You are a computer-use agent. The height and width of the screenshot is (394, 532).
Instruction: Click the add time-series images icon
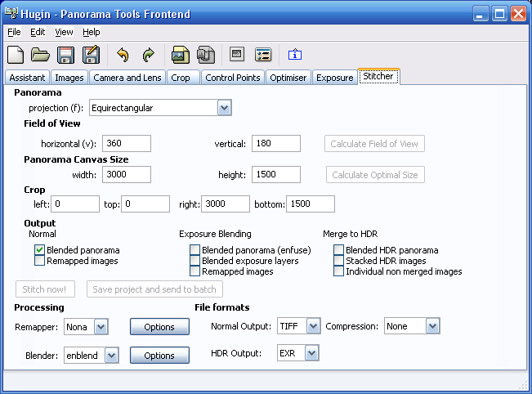click(x=206, y=55)
